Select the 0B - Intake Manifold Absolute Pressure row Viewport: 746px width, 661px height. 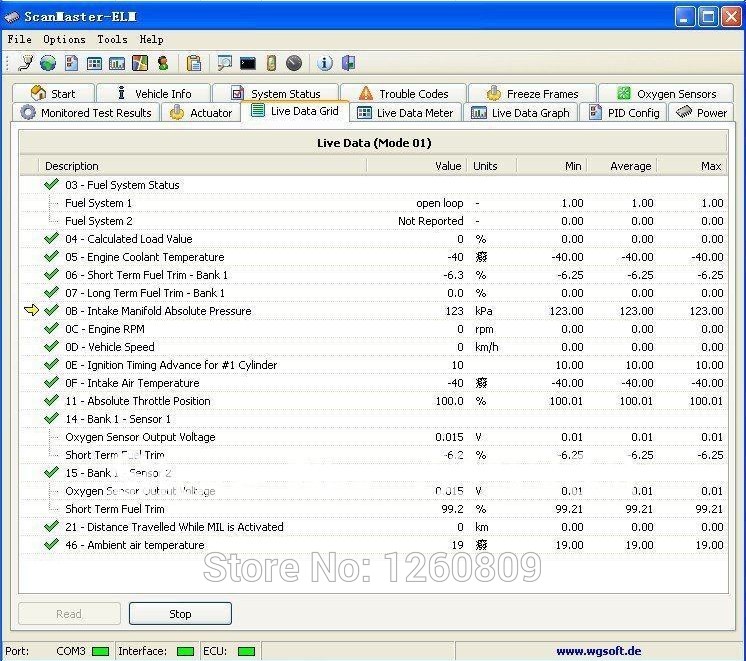pos(158,311)
